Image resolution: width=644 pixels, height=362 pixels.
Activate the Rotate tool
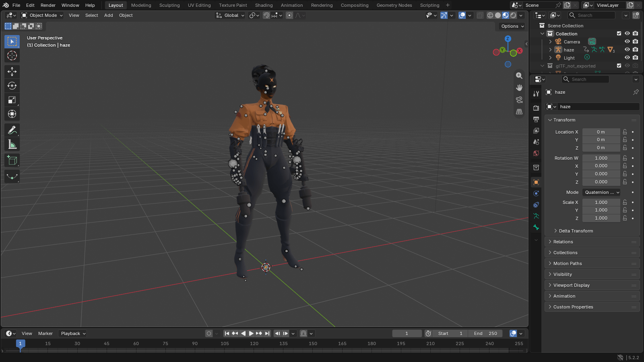pyautogui.click(x=12, y=86)
